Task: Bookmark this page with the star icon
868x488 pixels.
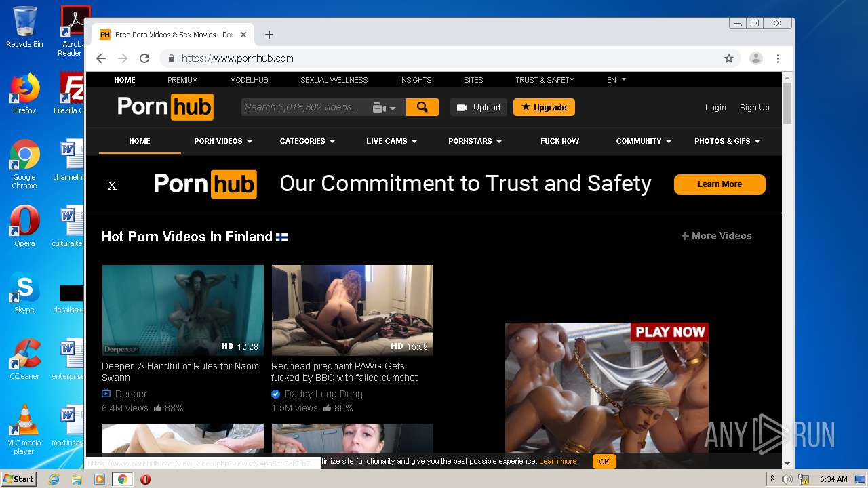Action: (x=729, y=58)
